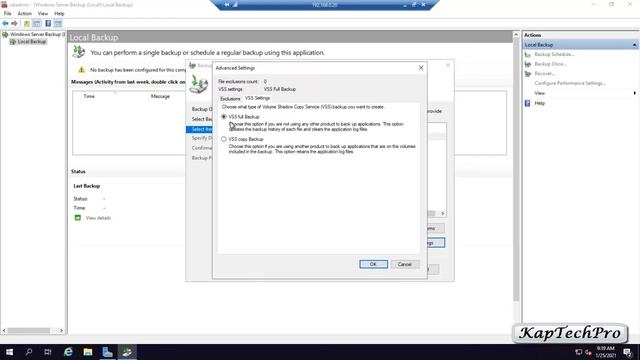640x360 pixels.
Task: Click the Forward arrow toolbar icon
Action: 14,24
